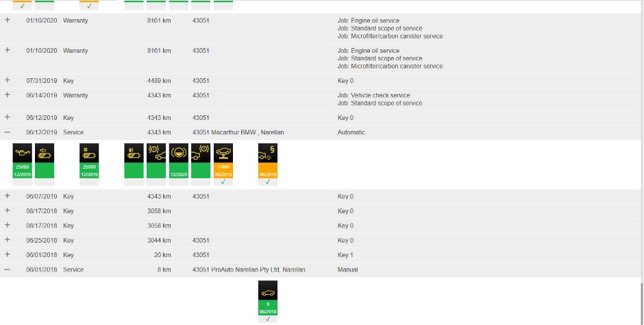644x325 pixels.
Task: Click checkmark under 06/2018 delivery check
Action: click(x=268, y=319)
